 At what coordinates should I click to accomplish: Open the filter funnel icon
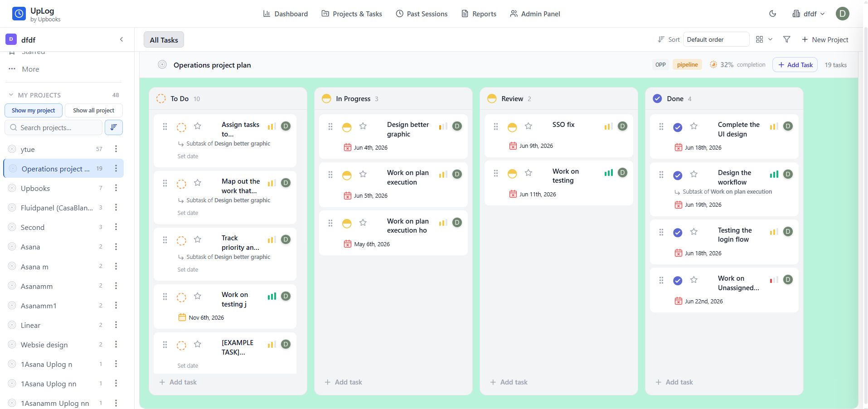[787, 39]
